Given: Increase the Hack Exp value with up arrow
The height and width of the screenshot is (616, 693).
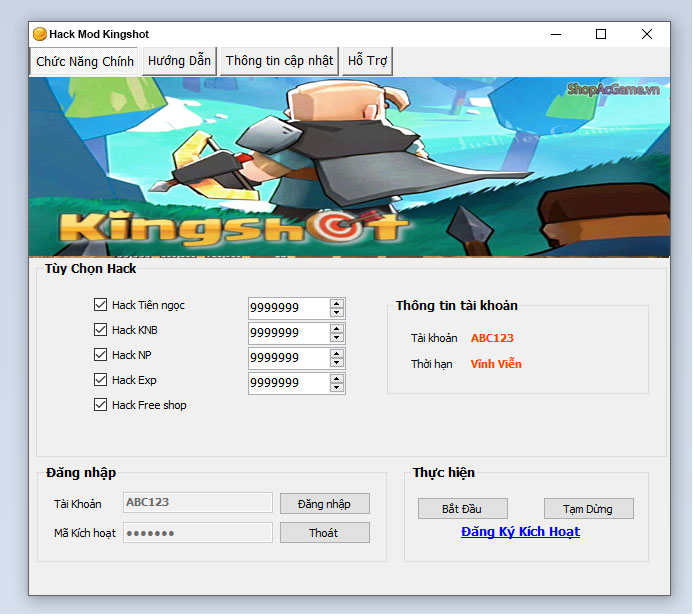Looking at the screenshot, I should point(337,379).
